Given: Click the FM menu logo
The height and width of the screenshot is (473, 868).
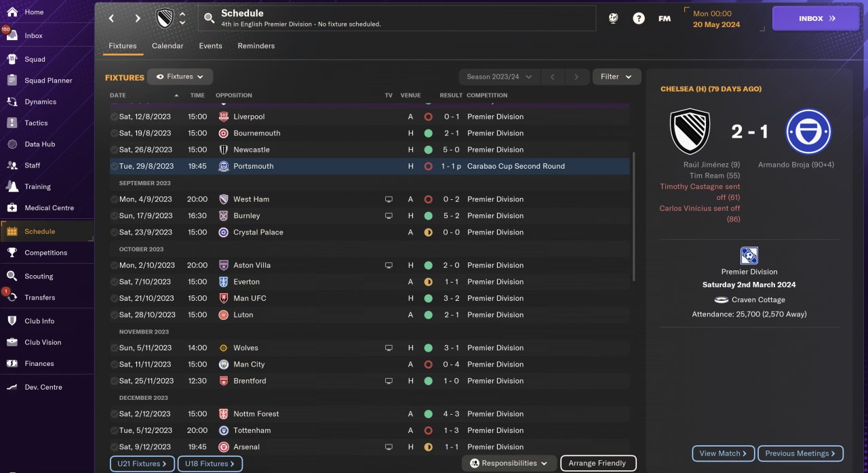Looking at the screenshot, I should (x=665, y=18).
